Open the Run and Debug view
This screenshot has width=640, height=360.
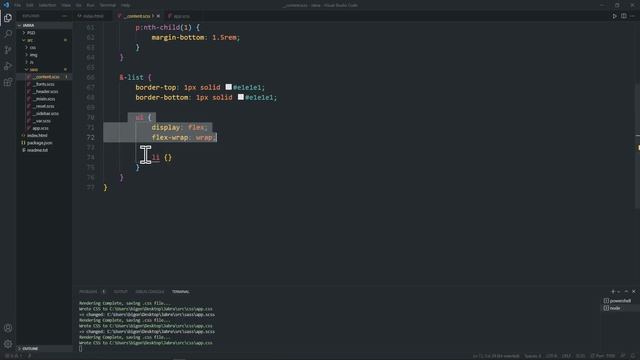(8, 66)
